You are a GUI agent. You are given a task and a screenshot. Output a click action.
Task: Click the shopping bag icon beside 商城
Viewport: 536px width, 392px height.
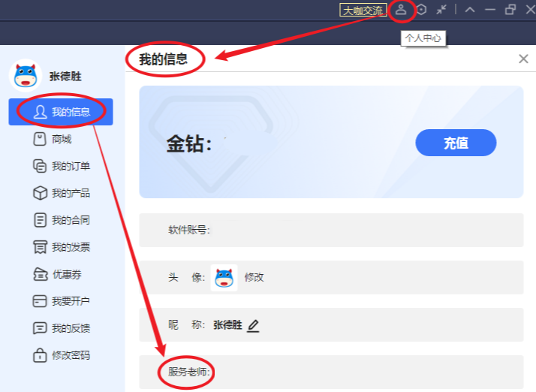point(40,139)
